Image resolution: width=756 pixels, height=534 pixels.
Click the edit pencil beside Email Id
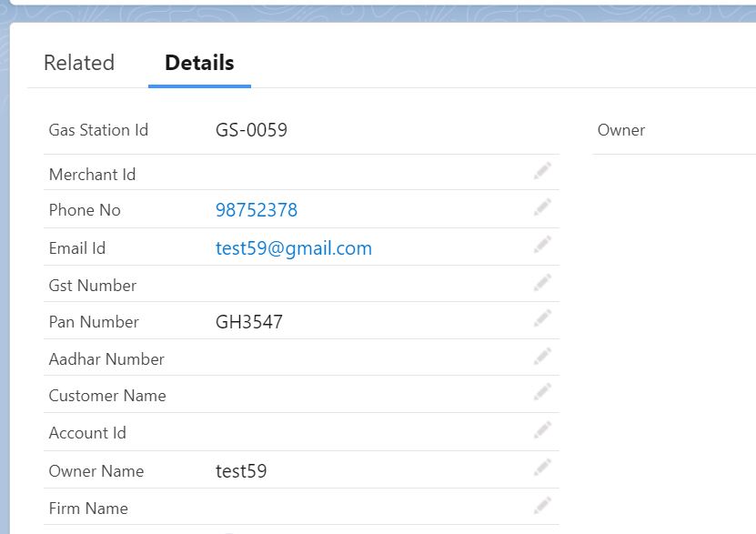pos(542,245)
